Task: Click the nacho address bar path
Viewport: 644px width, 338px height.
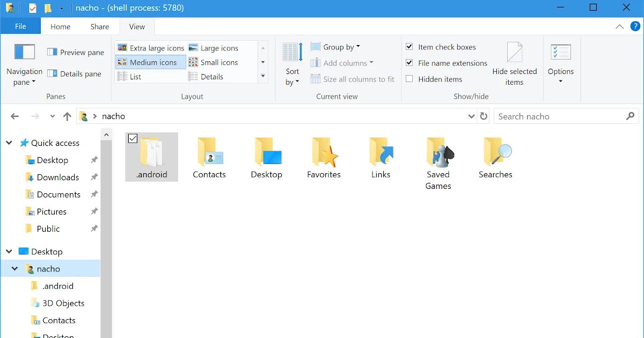Action: pos(113,116)
